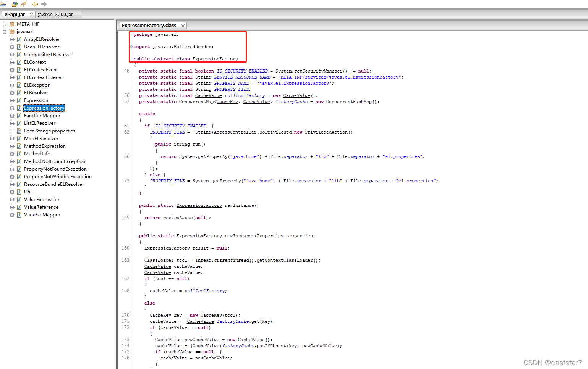
Task: Follow the ExpressionFactory link on line 160
Action: pyautogui.click(x=167, y=248)
